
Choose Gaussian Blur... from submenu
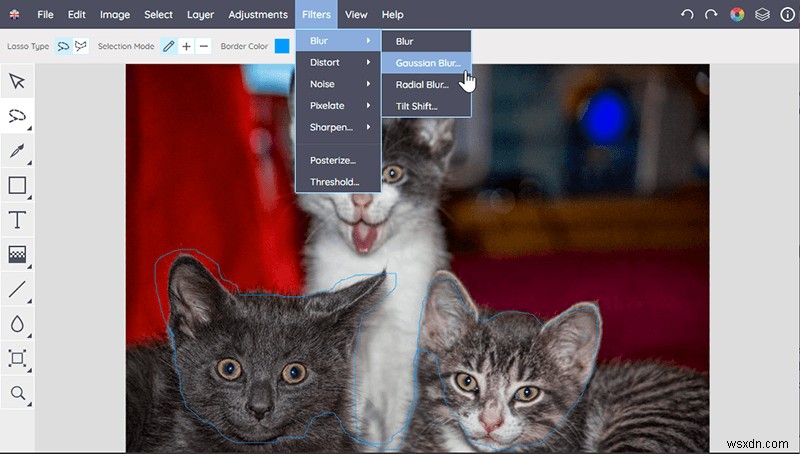pyautogui.click(x=427, y=63)
